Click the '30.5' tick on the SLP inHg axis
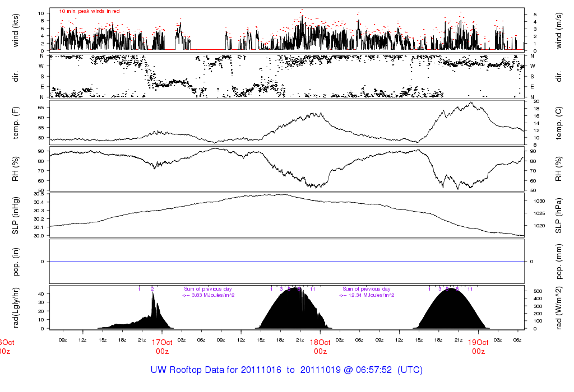Screen dimensions: 574x392 click(39, 193)
